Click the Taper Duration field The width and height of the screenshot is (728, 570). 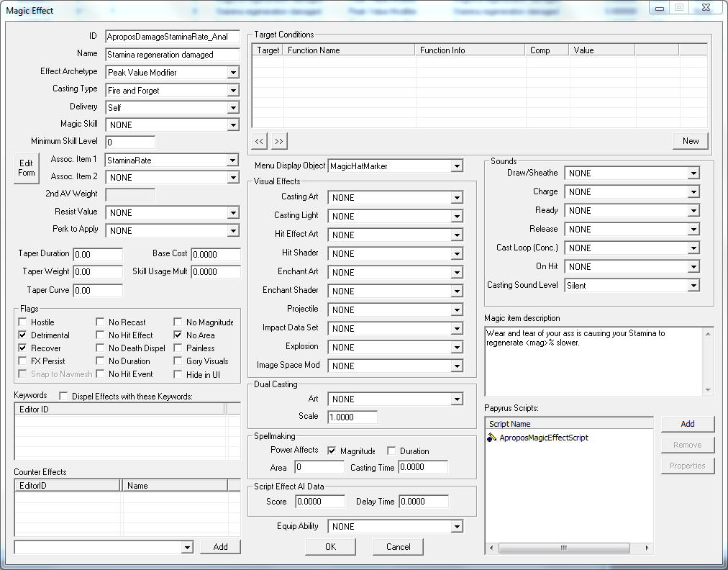98,254
